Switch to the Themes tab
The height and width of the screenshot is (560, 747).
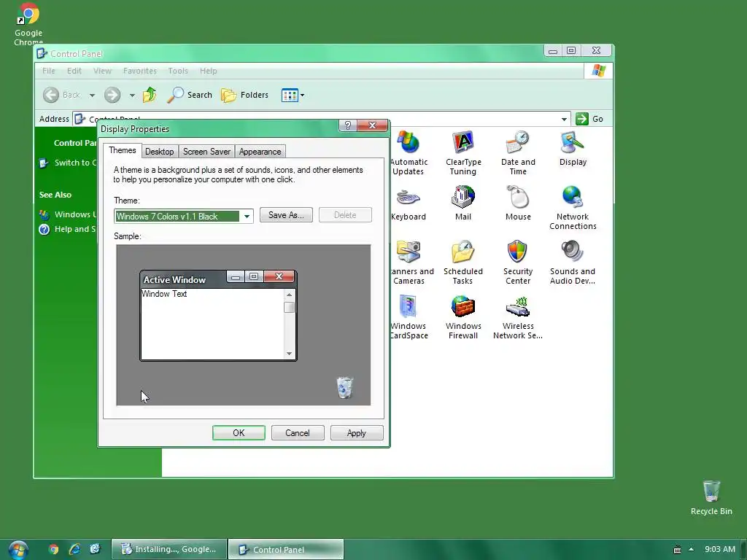[x=123, y=150]
